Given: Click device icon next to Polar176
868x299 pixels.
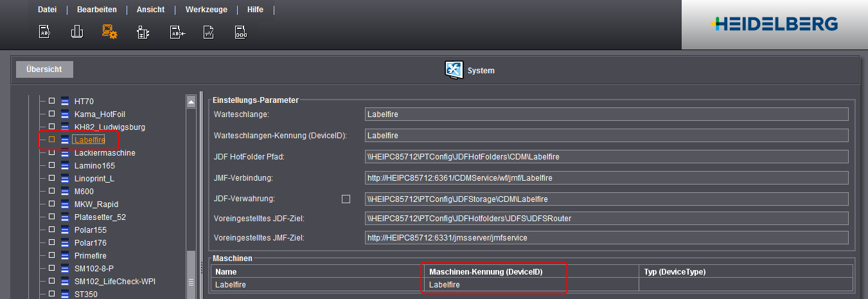Looking at the screenshot, I should click(x=65, y=243).
